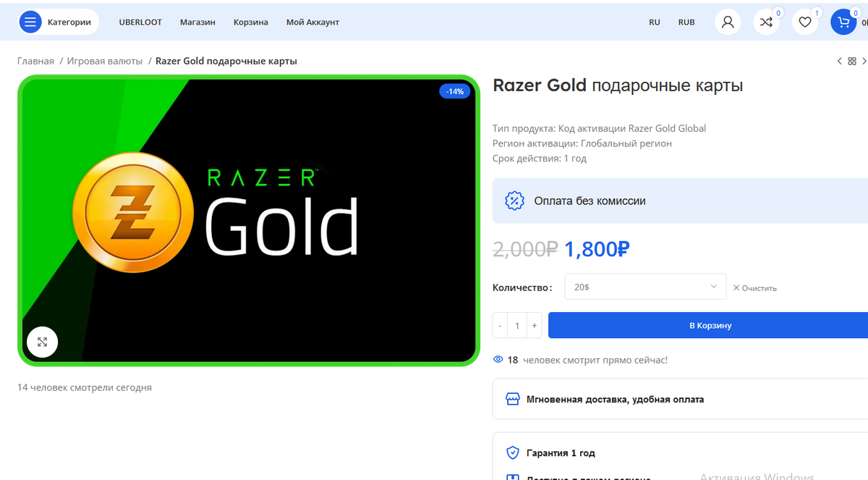Enlarge product image with expand icon
The height and width of the screenshot is (480, 868).
[42, 342]
